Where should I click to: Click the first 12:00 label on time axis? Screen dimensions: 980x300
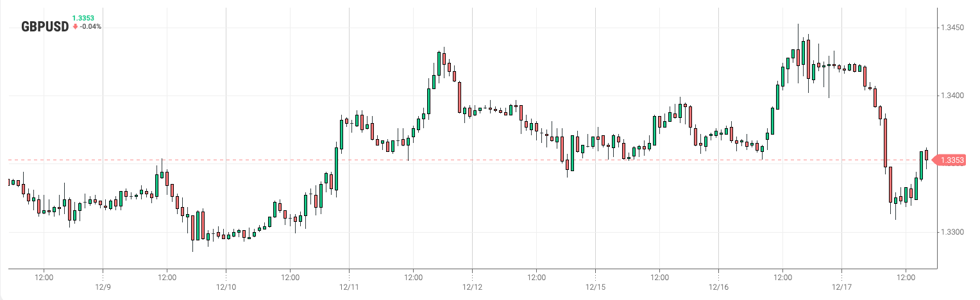point(44,278)
